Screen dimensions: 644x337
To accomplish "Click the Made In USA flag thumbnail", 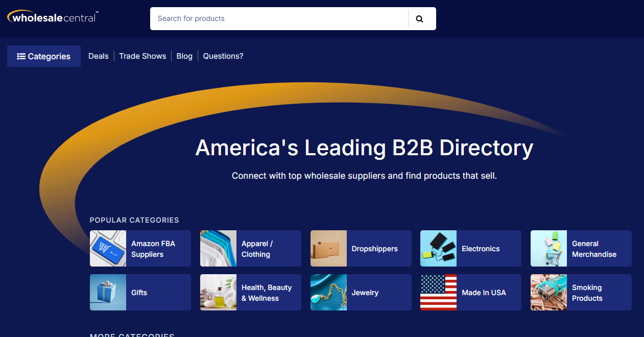I will [438, 293].
